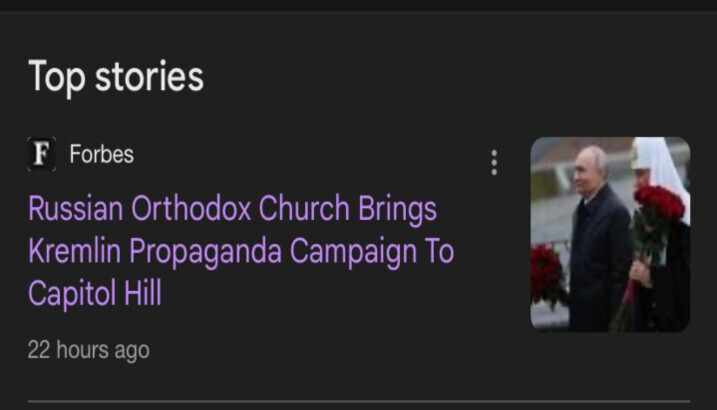Click the word Stories in section heading
This screenshot has height=410, width=717.
(149, 76)
